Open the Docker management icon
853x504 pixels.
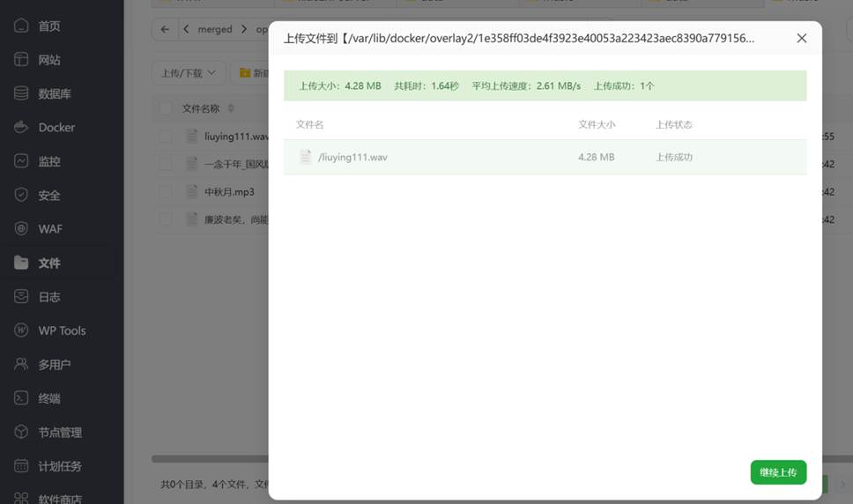(x=22, y=127)
